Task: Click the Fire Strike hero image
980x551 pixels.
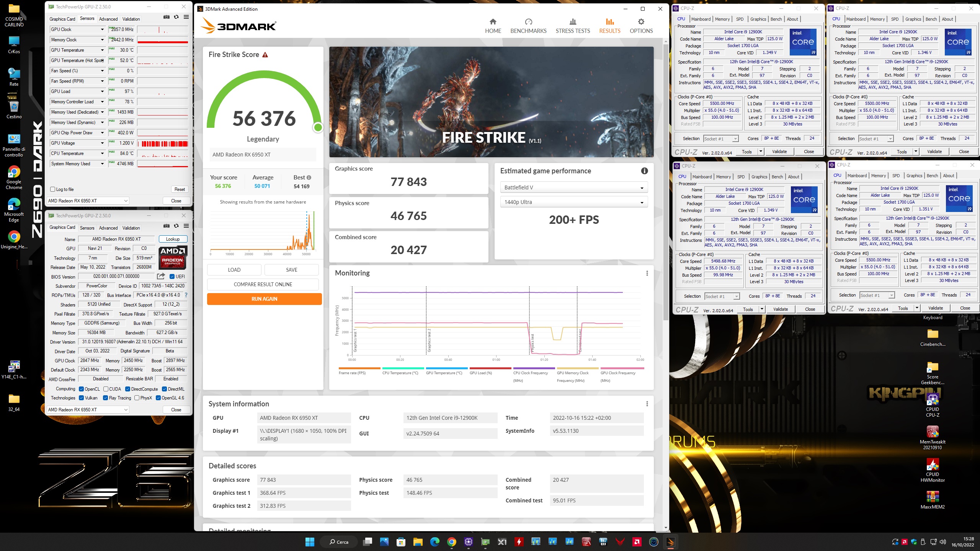Action: point(491,102)
